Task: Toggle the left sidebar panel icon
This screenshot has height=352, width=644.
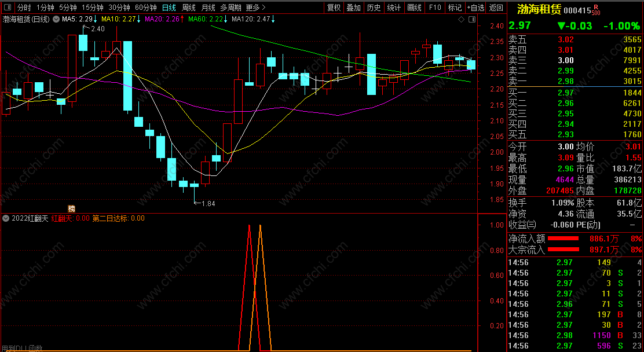Action: click(x=8, y=8)
